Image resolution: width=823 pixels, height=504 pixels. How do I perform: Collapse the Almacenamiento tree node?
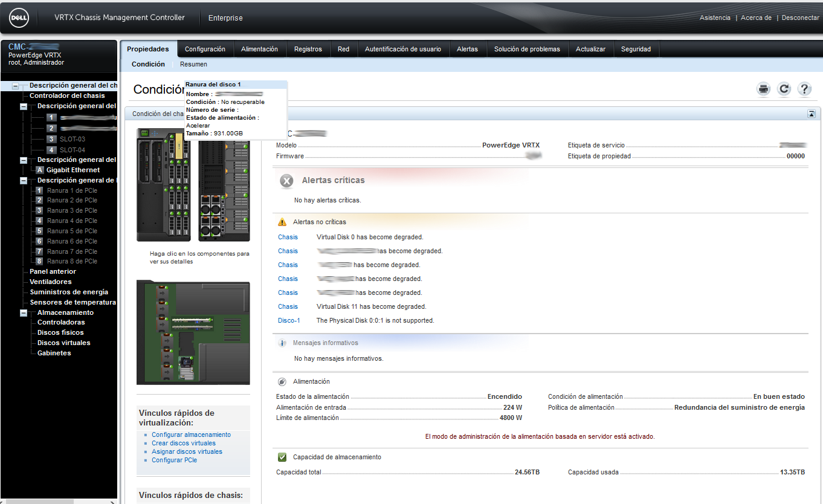point(24,313)
